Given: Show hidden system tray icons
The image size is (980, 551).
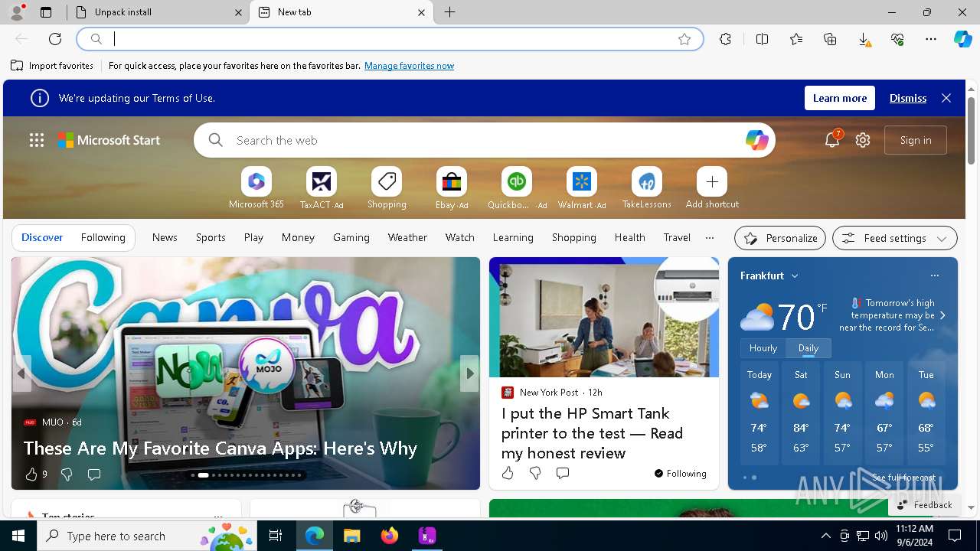Looking at the screenshot, I should pos(825,536).
